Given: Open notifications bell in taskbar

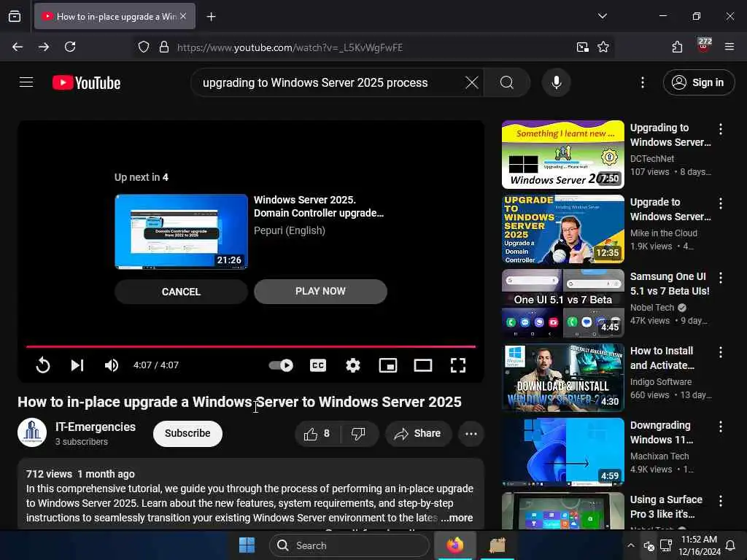Looking at the screenshot, I should [x=730, y=545].
